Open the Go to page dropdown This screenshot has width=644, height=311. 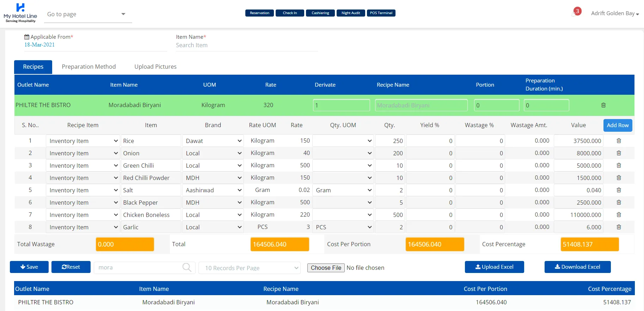coord(88,14)
